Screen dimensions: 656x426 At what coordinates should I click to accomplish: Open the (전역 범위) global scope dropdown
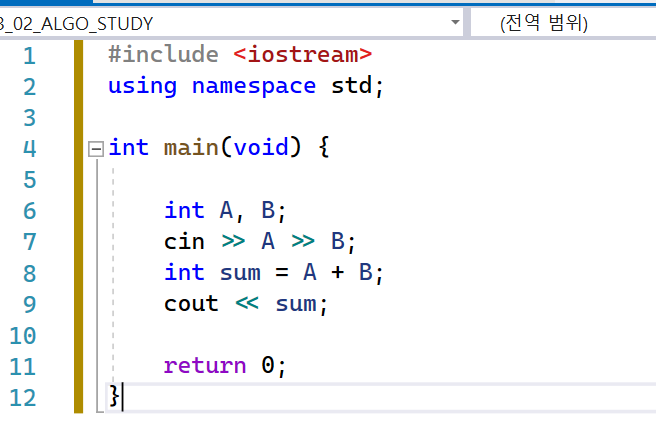tap(564, 23)
